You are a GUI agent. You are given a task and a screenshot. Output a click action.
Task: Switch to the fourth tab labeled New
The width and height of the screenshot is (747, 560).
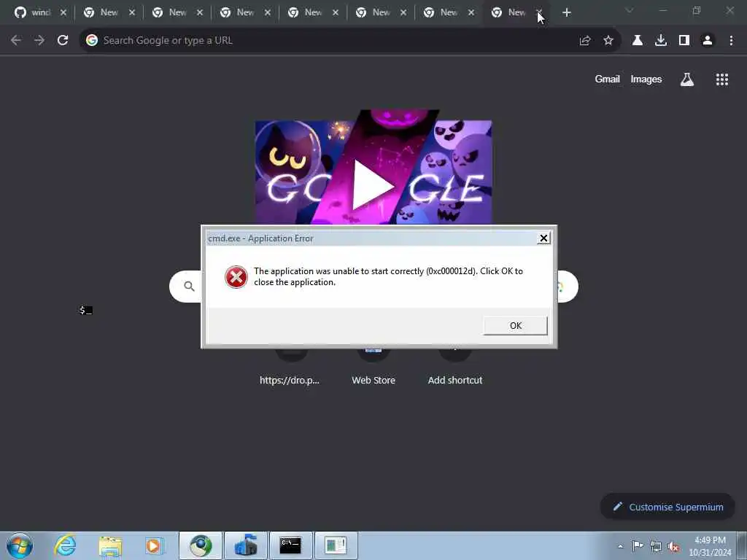(245, 13)
